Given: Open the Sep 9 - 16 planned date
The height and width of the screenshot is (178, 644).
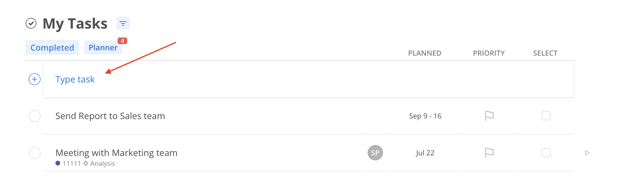Looking at the screenshot, I should 425,116.
